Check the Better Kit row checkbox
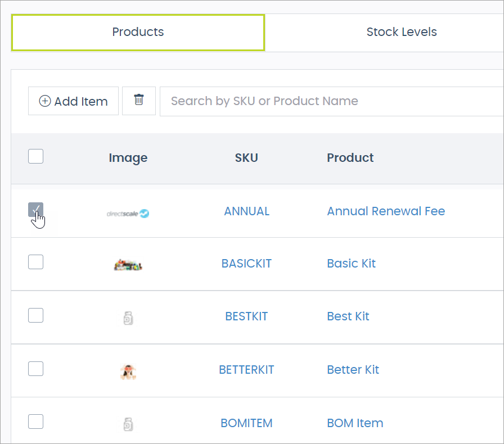Viewport: 504px width, 444px height. coord(35,369)
